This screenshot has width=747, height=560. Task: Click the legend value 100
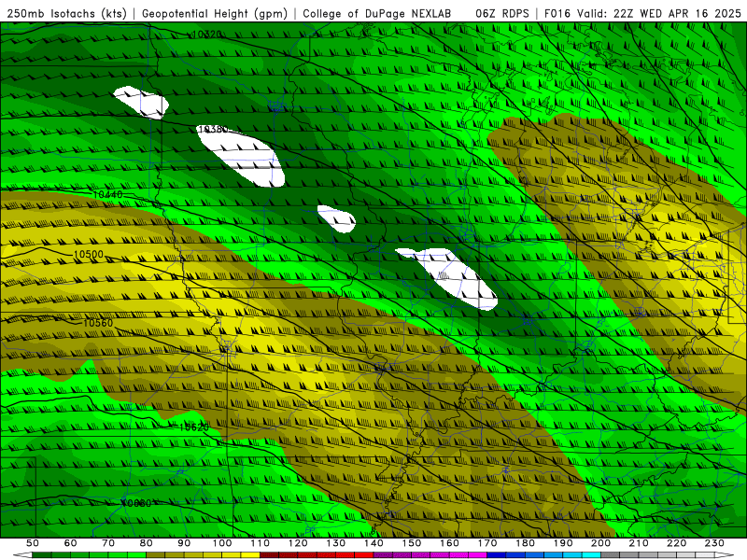222,543
